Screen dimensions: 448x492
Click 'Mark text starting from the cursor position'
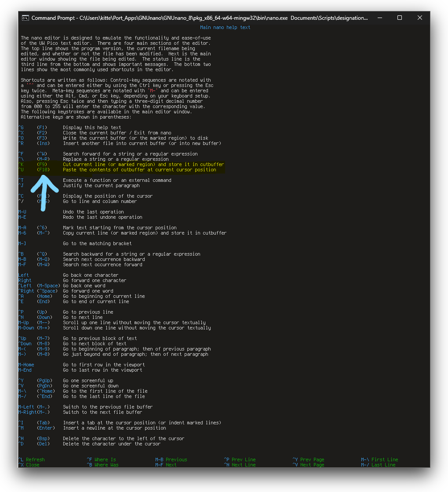pos(120,228)
